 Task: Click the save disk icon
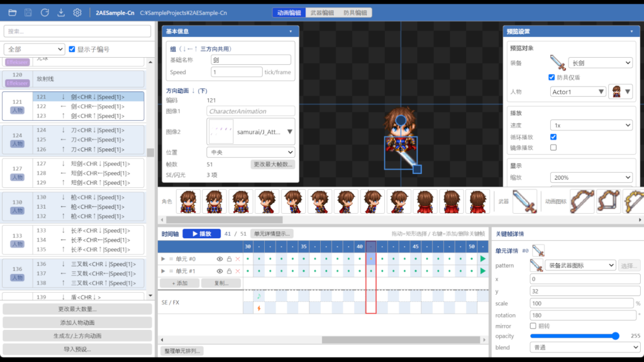coord(28,13)
